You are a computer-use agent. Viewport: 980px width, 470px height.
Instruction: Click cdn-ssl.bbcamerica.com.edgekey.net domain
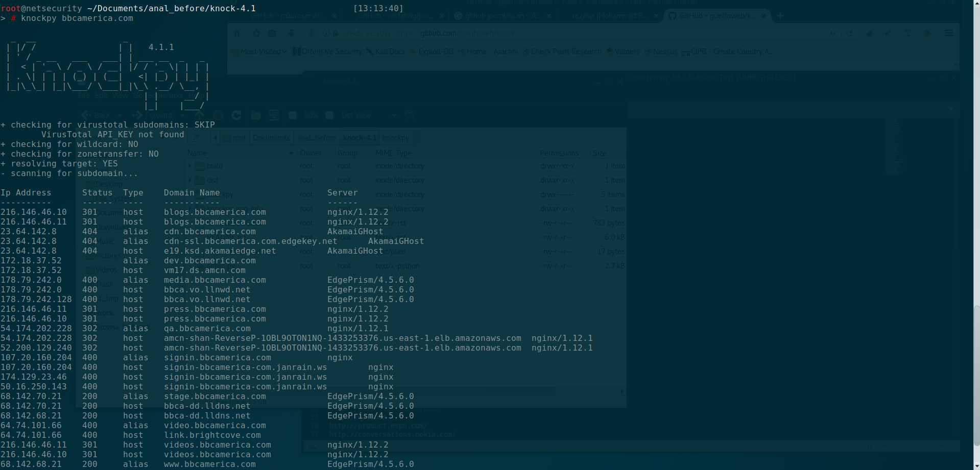tap(251, 241)
